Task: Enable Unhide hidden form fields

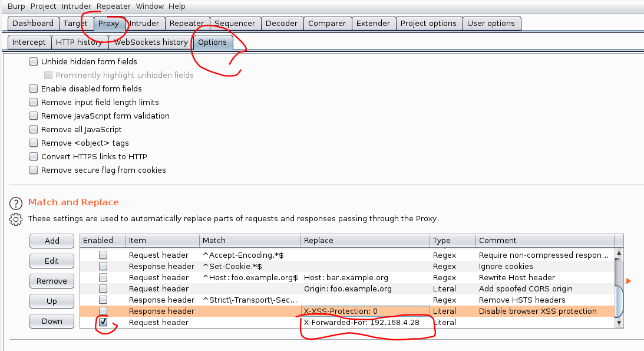Action: (34, 62)
